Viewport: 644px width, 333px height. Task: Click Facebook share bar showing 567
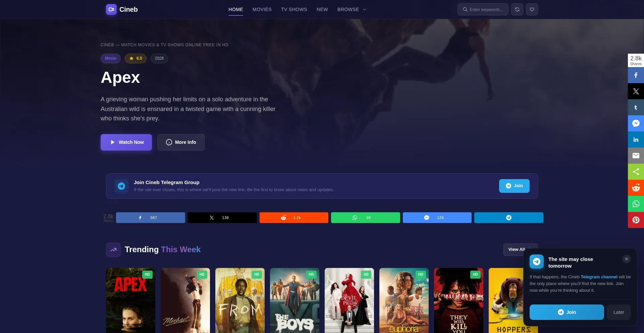tap(151, 218)
